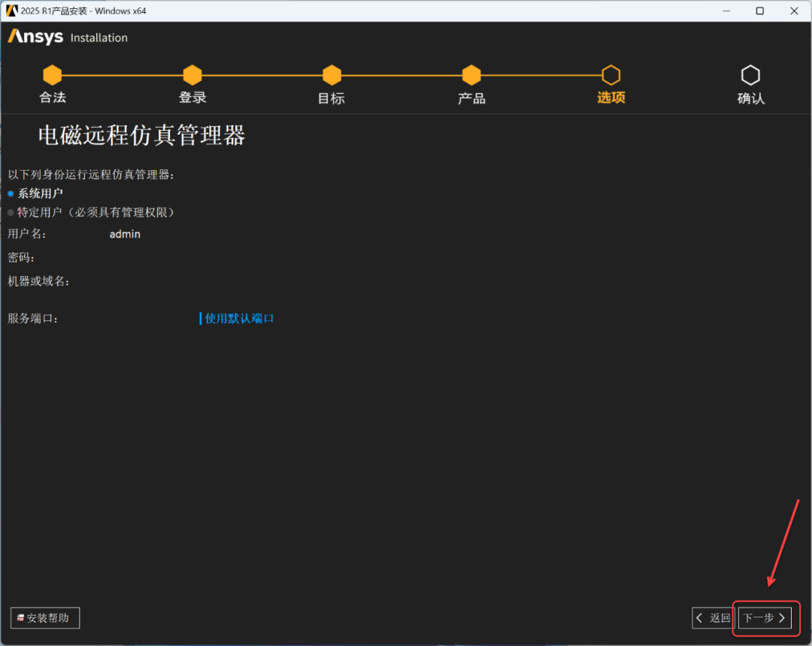Click the 合法 step label
Image resolution: width=812 pixels, height=646 pixels.
(53, 98)
